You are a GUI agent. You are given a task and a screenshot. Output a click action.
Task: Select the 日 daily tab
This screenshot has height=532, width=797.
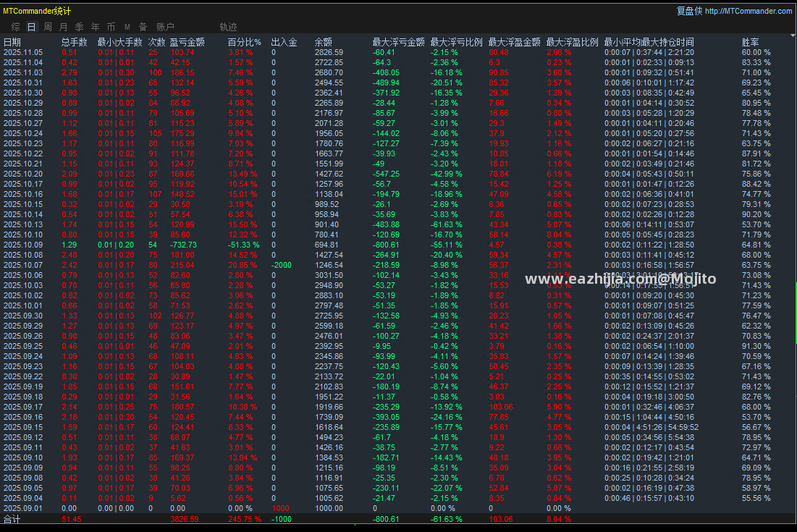32,27
